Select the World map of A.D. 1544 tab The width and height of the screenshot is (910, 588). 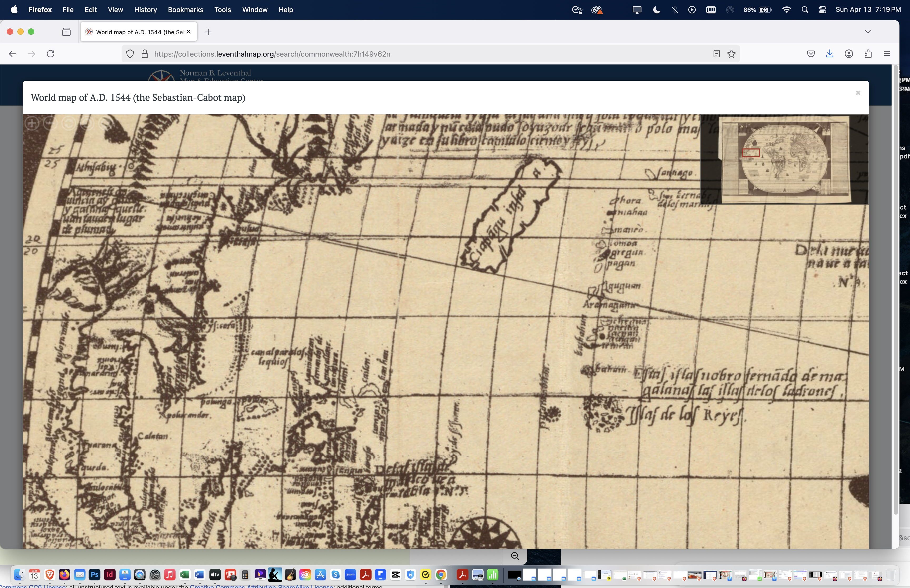(139, 32)
